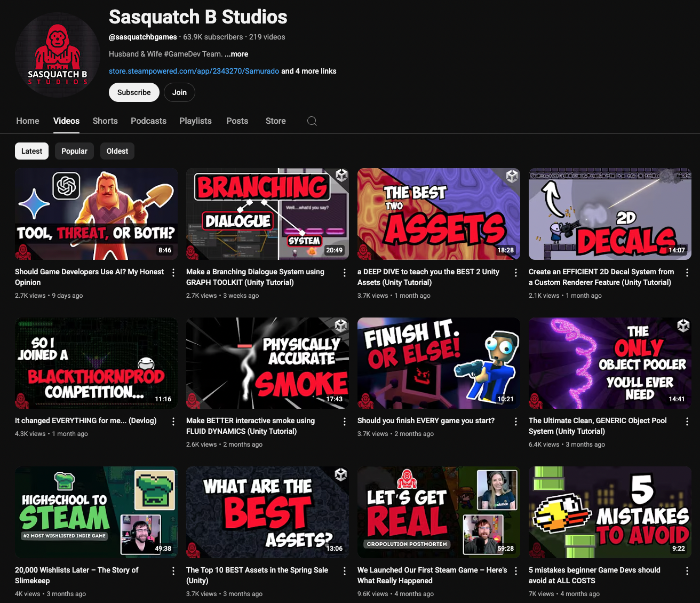
Task: Open 'Make BETTER interactive smoke' video title
Action: [x=250, y=426]
